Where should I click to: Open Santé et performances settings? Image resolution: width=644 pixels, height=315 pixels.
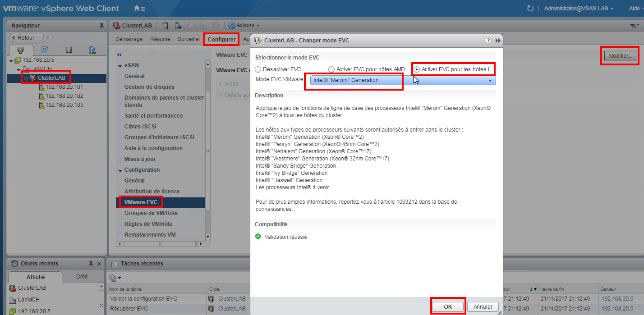point(154,116)
